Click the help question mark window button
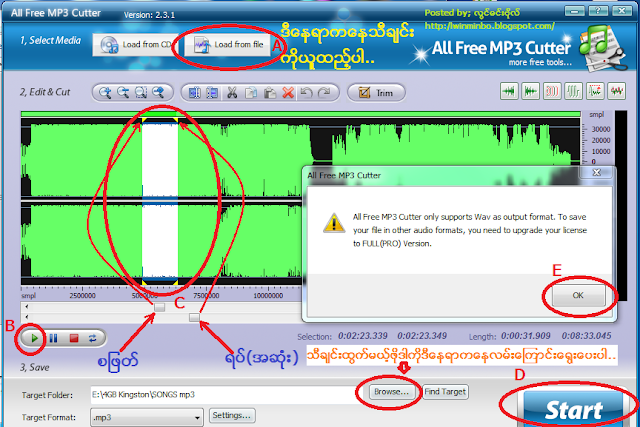The height and width of the screenshot is (427, 640). 598,11
